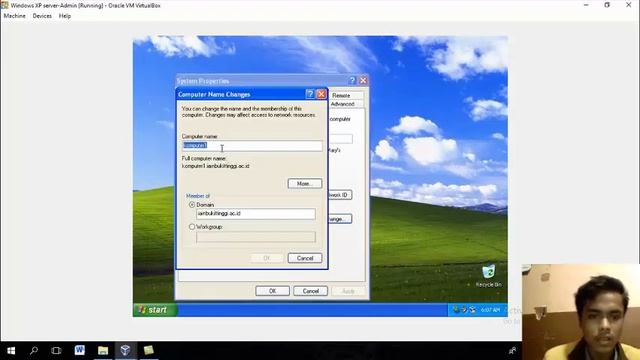Open the Recycle Bin desktop icon
Image resolution: width=640 pixels, height=360 pixels.
(489, 276)
